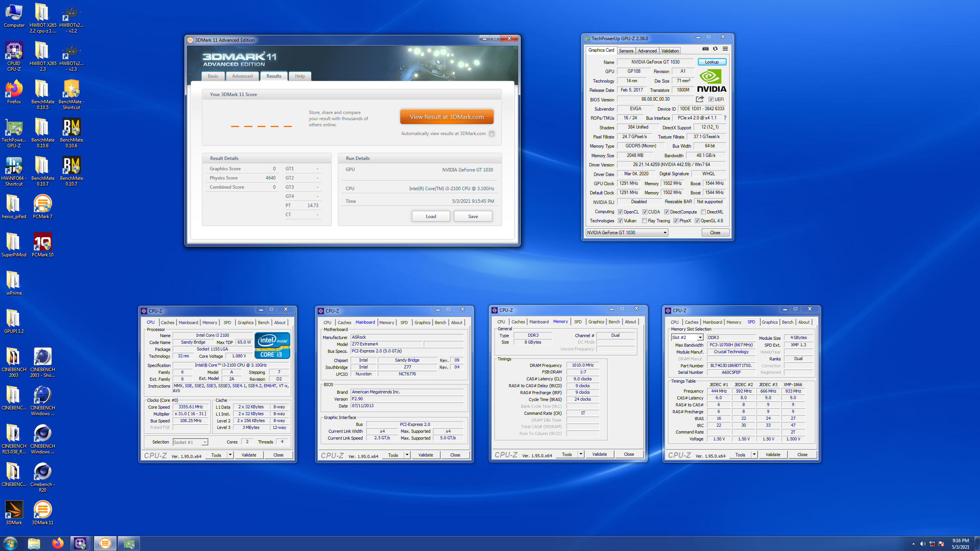Click the Bus Interface question mark icon
This screenshot has width=980, height=551.
point(725,118)
